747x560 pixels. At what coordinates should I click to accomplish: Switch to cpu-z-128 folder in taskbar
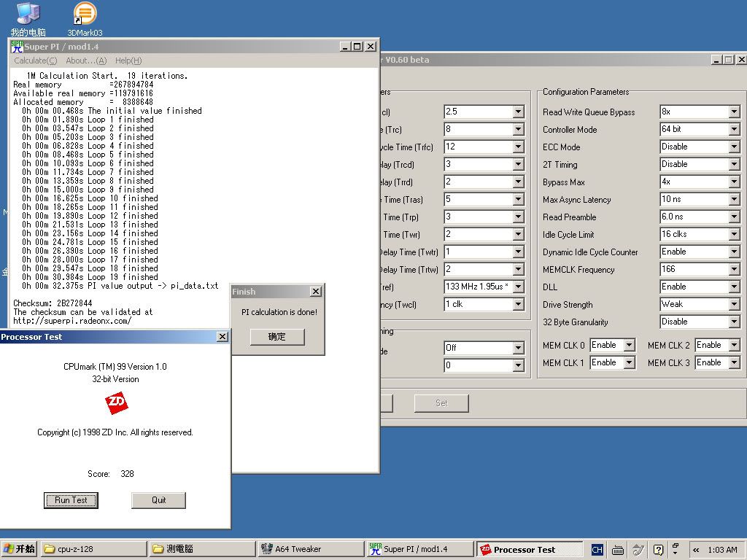94,549
